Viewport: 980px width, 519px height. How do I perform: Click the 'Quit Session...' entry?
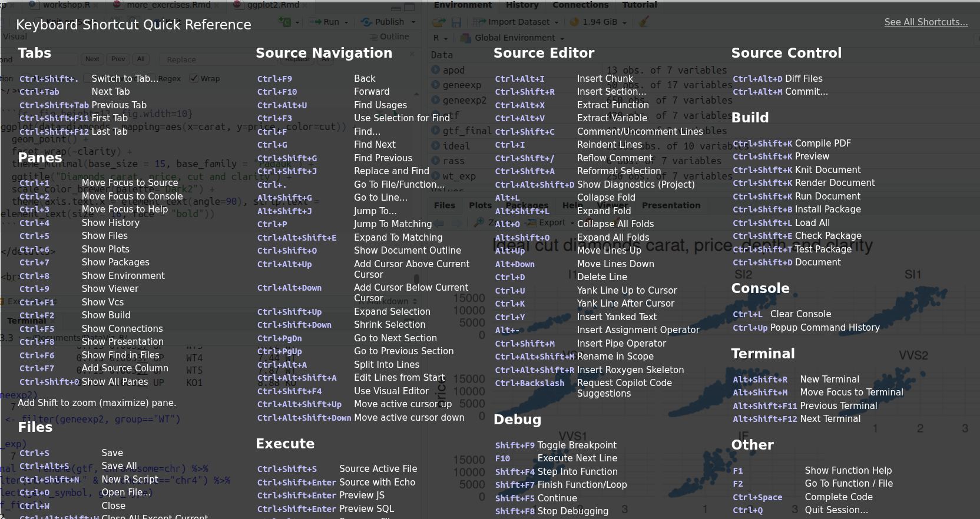pos(836,510)
